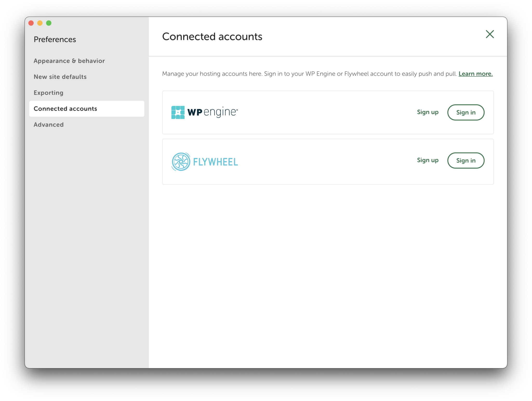
Task: Sign in to WP Engine account
Action: pos(465,113)
